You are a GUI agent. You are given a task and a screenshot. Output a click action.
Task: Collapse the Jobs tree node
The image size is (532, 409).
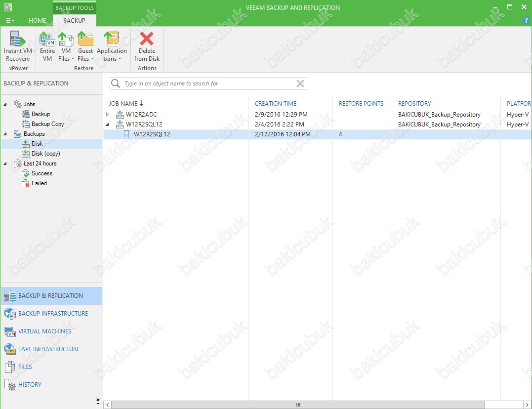point(5,104)
